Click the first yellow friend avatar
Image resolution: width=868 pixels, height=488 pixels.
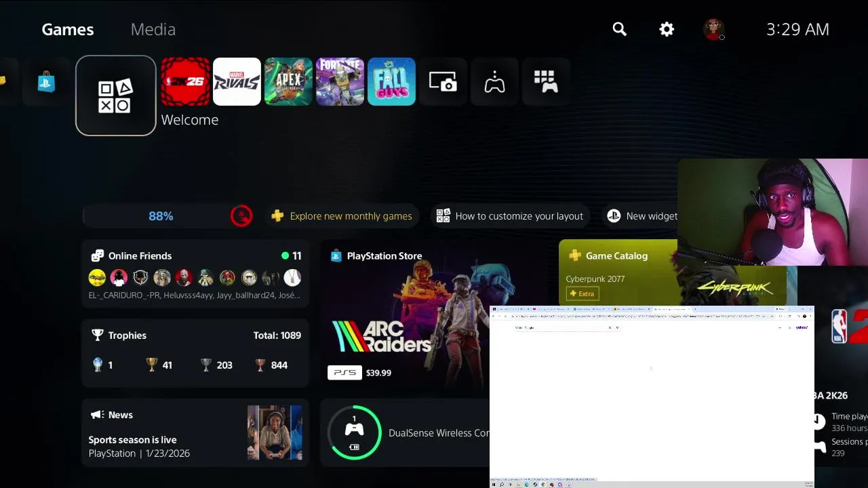coord(97,277)
